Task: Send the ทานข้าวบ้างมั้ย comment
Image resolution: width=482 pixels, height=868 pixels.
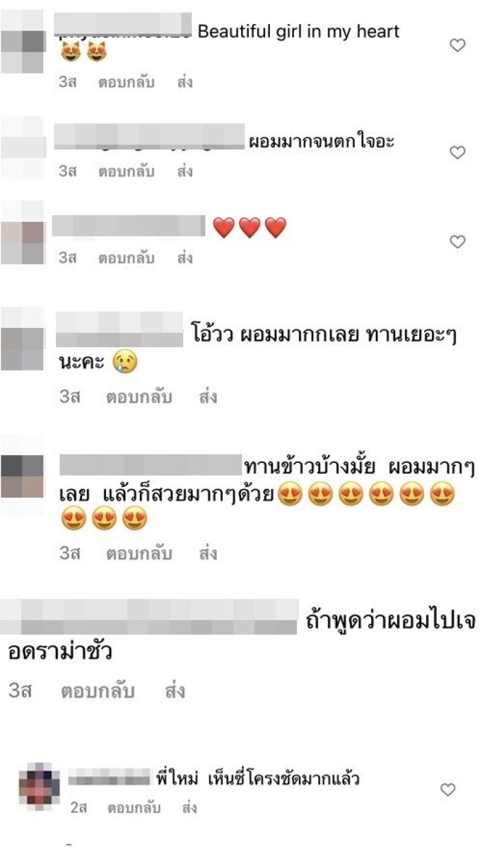Action: point(208,553)
